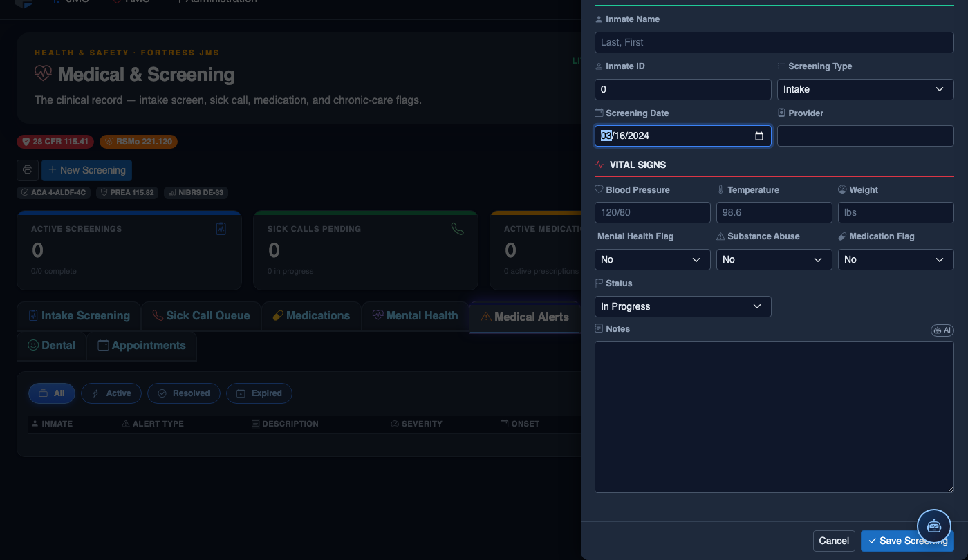Switch to the Appointments tab
Viewport: 968px width, 560px height.
point(142,346)
